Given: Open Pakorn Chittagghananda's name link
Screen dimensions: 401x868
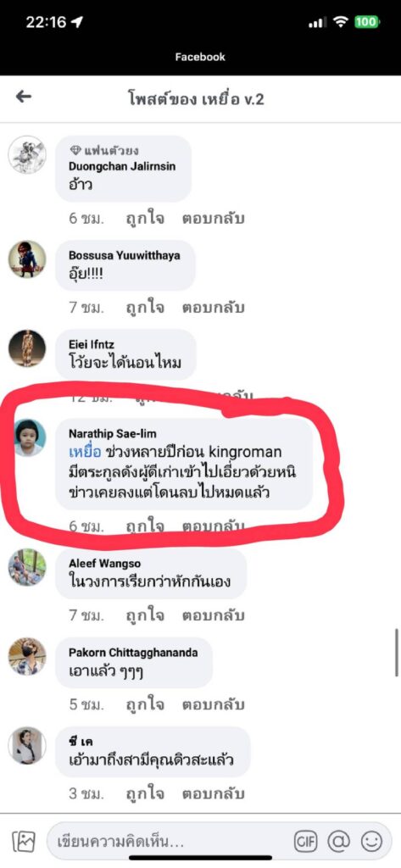Looking at the screenshot, I should click(x=133, y=653).
